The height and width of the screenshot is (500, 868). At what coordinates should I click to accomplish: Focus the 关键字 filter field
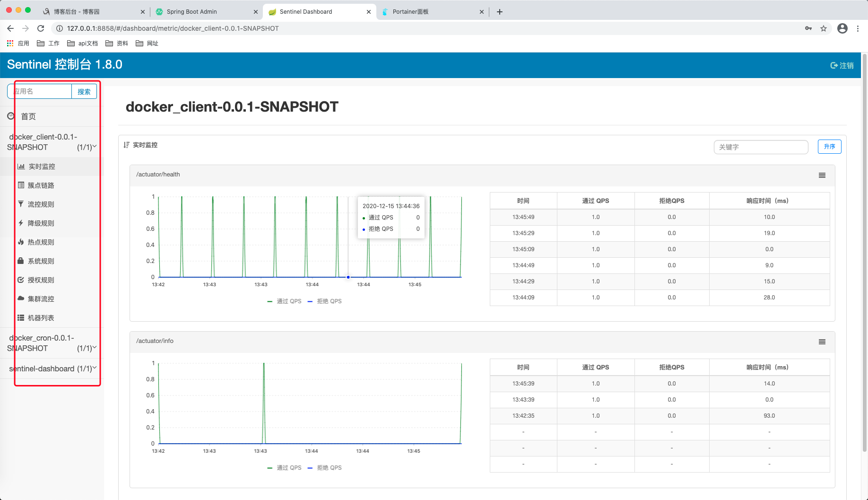[761, 147]
